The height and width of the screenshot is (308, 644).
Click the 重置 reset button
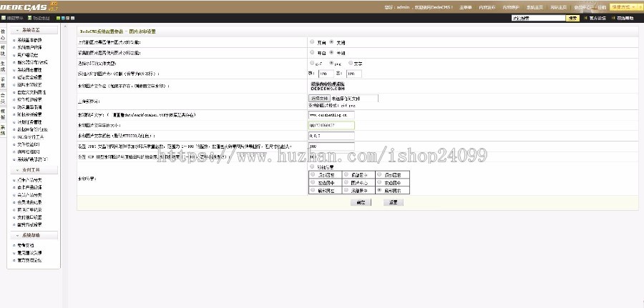tap(393, 202)
